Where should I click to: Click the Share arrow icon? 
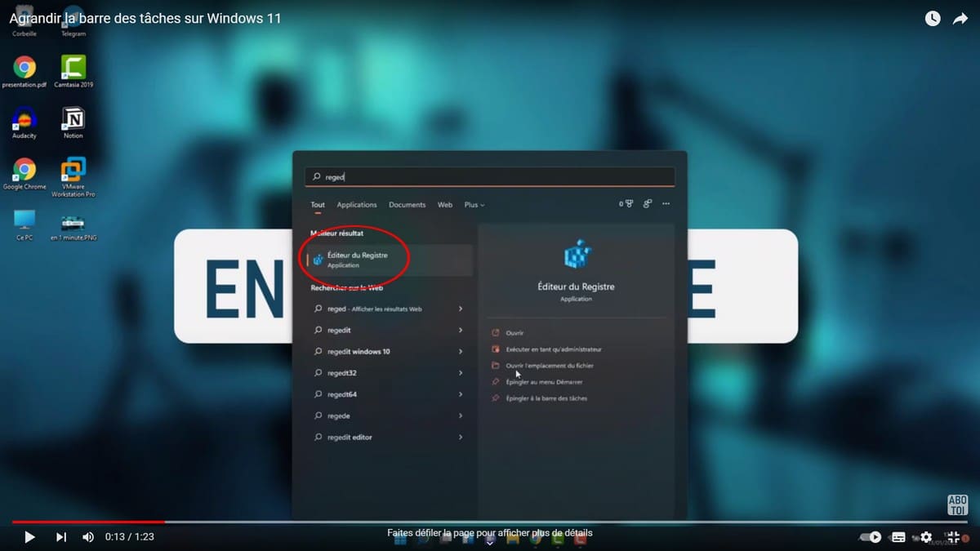[960, 19]
